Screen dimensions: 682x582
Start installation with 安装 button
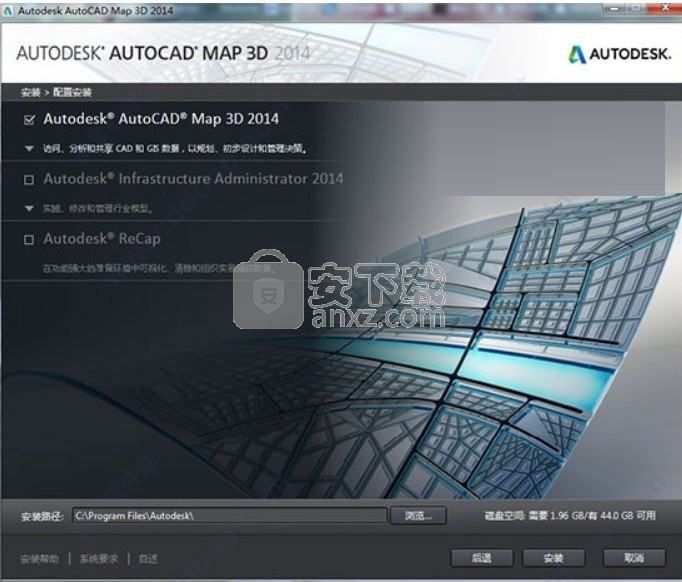[x=553, y=558]
